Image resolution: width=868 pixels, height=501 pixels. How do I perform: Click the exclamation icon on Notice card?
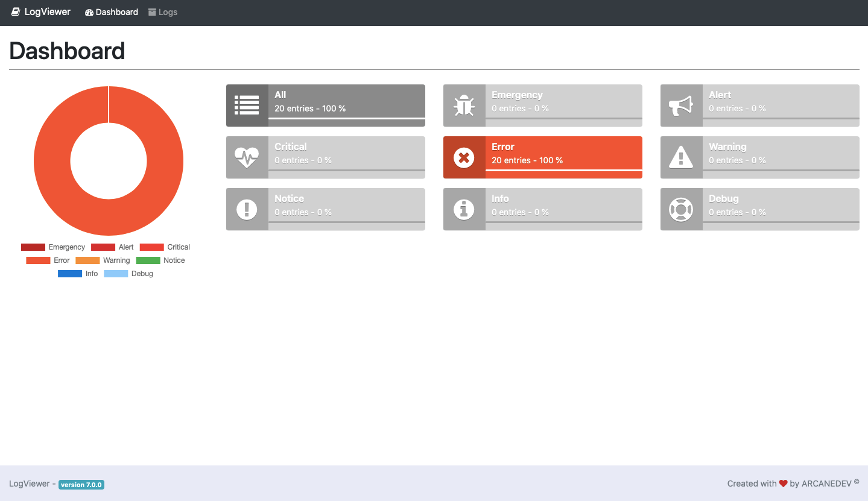click(247, 209)
